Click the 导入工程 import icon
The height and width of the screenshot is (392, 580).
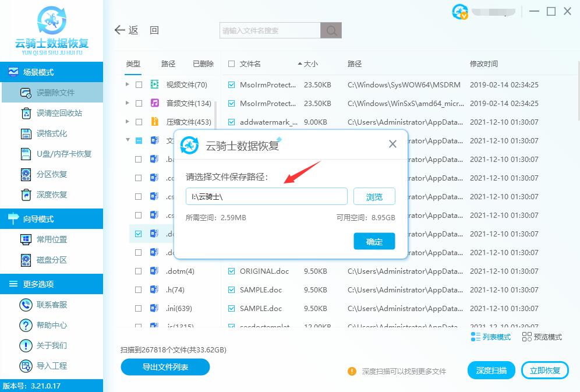click(x=26, y=366)
